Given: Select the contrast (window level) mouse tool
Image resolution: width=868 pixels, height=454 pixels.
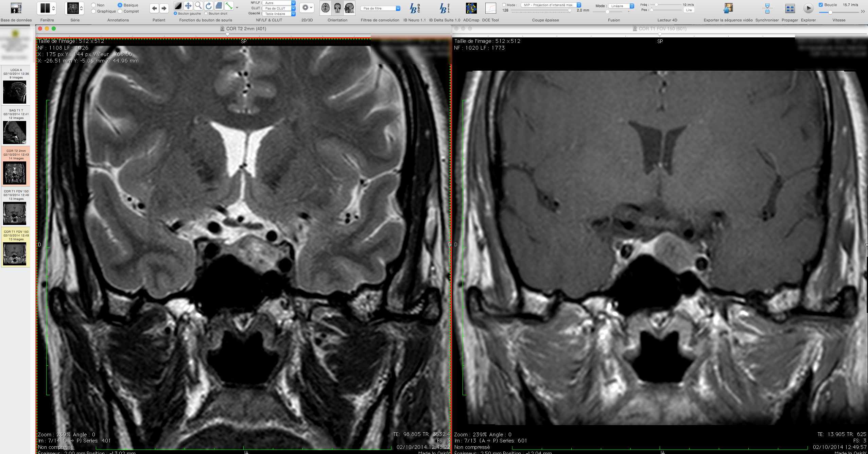Looking at the screenshot, I should coord(178,6).
